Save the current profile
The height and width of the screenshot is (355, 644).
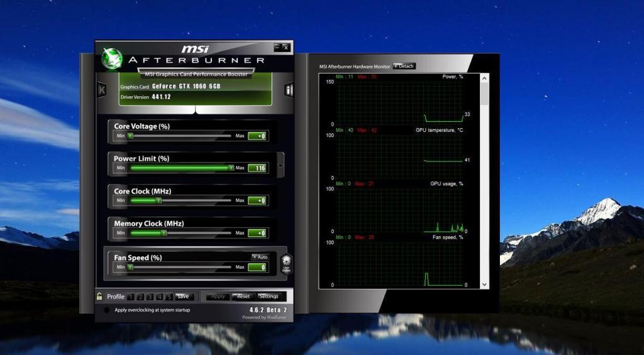[182, 297]
